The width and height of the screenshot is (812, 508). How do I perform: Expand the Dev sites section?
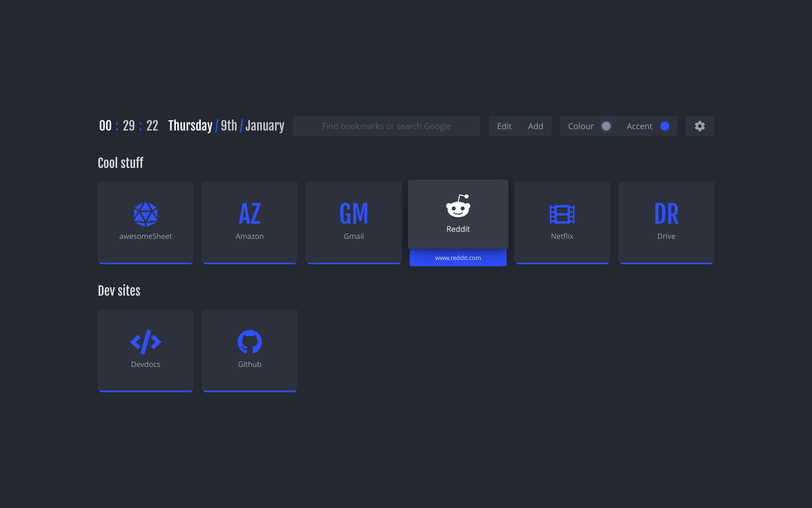[x=119, y=291]
